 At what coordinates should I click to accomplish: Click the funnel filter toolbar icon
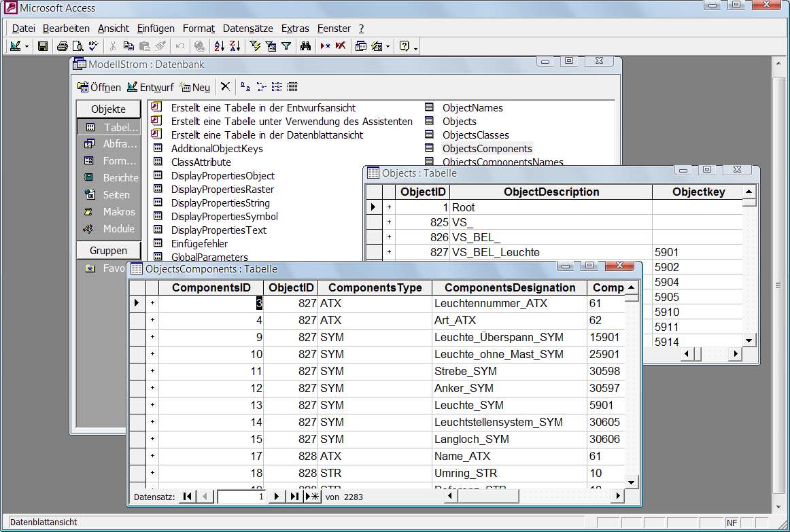[x=286, y=46]
